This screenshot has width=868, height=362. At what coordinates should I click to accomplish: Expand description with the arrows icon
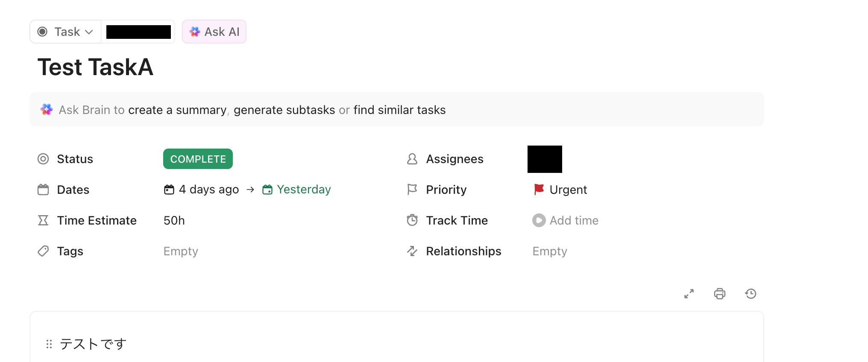689,294
